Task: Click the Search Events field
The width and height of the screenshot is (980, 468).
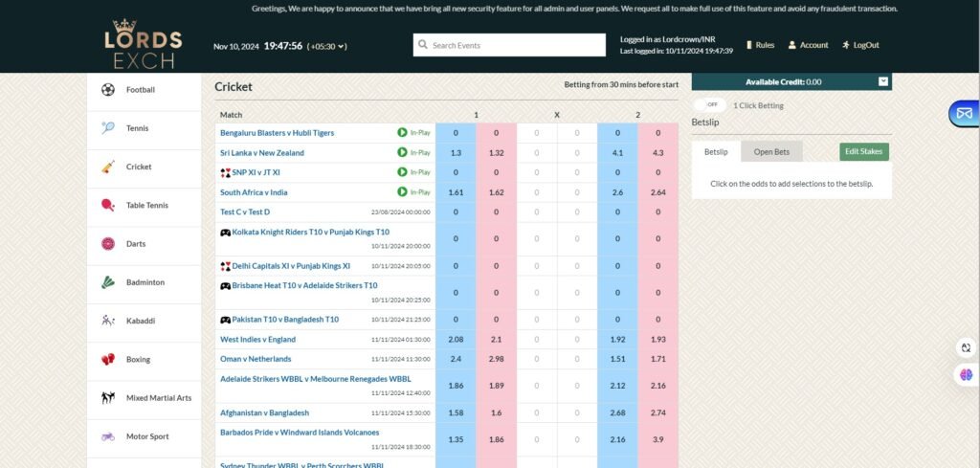Action: click(x=509, y=45)
